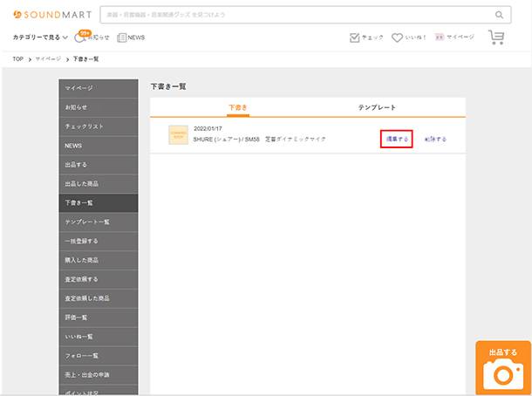The image size is (532, 396).
Task: Open 出品した商品 in sidebar
Action: [98, 184]
